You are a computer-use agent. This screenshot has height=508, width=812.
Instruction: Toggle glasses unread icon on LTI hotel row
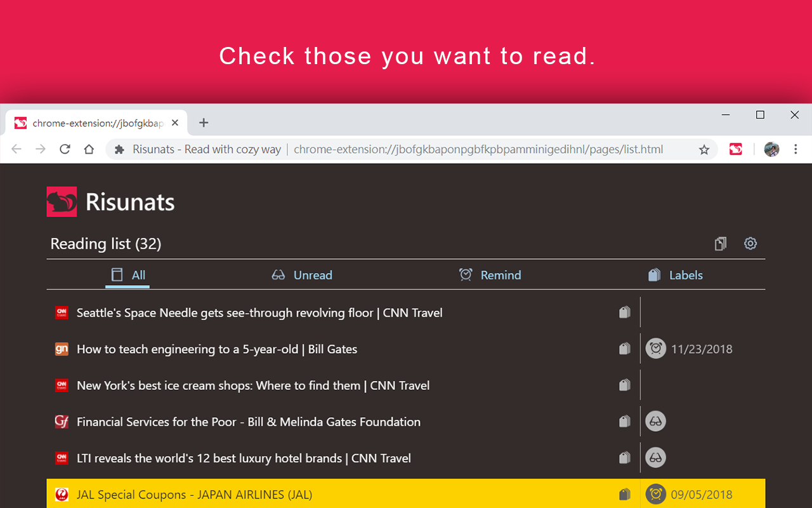[x=656, y=457]
